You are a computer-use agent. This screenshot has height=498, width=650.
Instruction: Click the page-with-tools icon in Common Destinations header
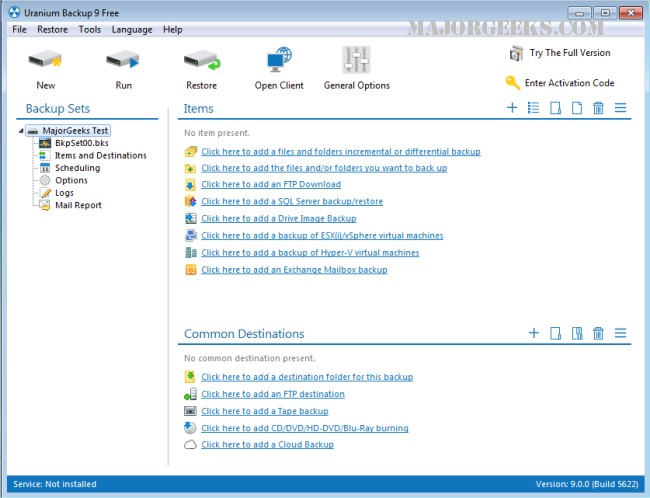click(577, 333)
